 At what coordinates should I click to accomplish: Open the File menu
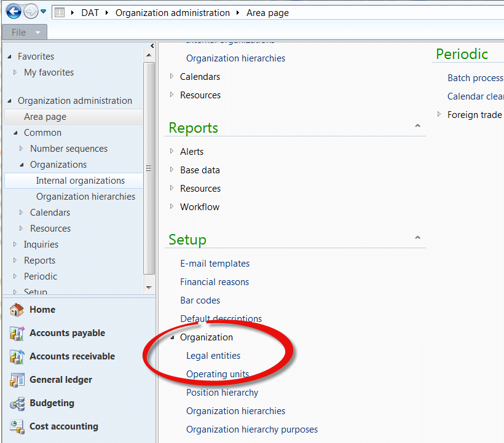(x=25, y=32)
